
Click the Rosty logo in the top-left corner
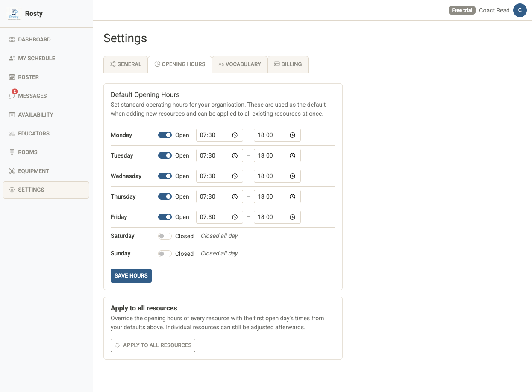pyautogui.click(x=14, y=13)
